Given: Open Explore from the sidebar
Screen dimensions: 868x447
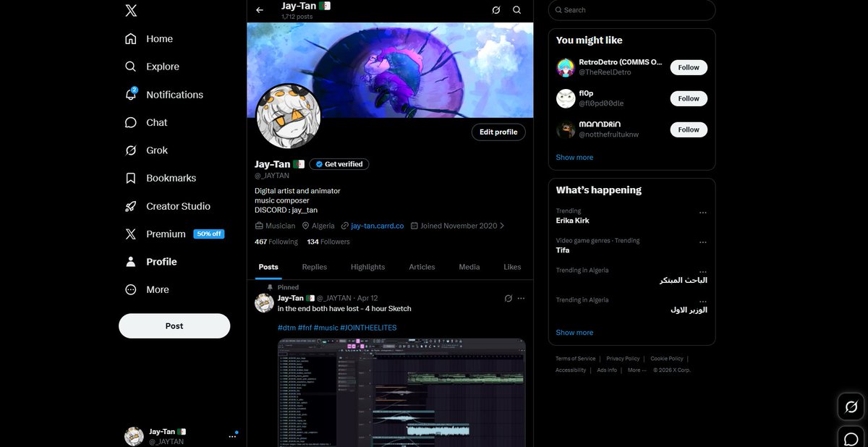Looking at the screenshot, I should pos(152,67).
